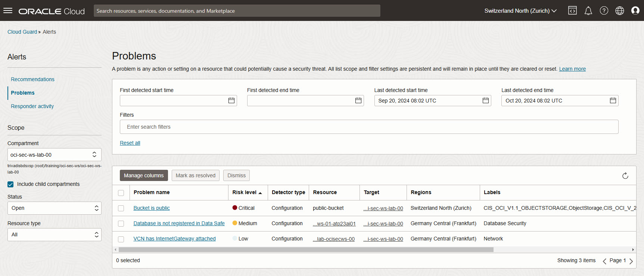
Task: Click Reset all link
Action: pos(130,143)
